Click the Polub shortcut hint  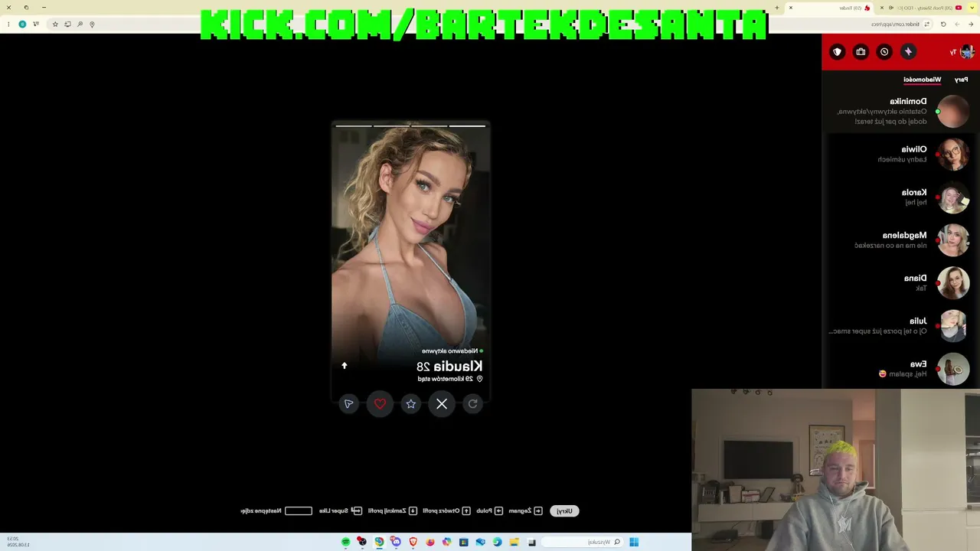(x=489, y=511)
